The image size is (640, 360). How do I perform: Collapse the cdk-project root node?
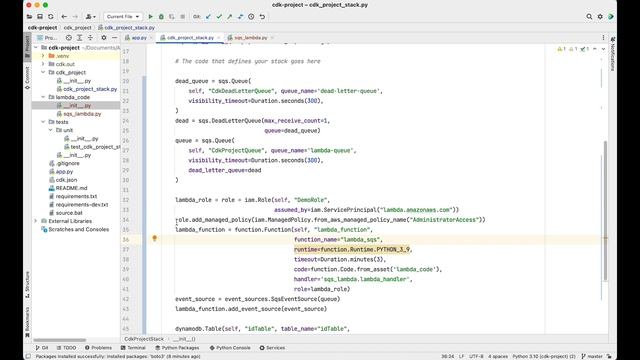tap(36, 48)
